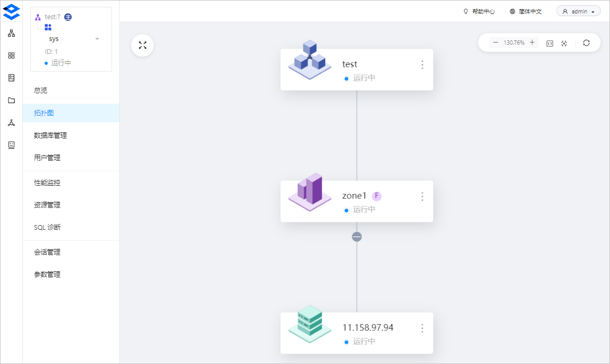
Task: Open the grid tenants icon in sidebar
Action: [x=11, y=55]
